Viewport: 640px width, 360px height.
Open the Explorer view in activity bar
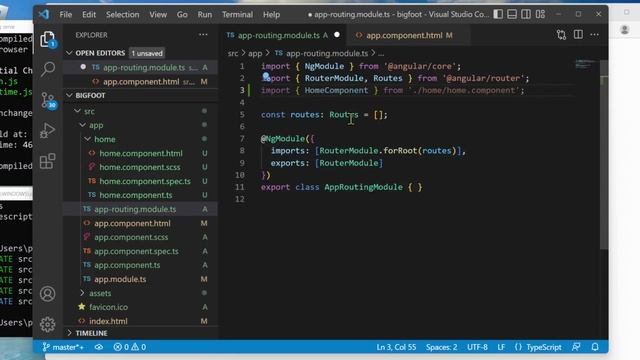click(x=48, y=40)
